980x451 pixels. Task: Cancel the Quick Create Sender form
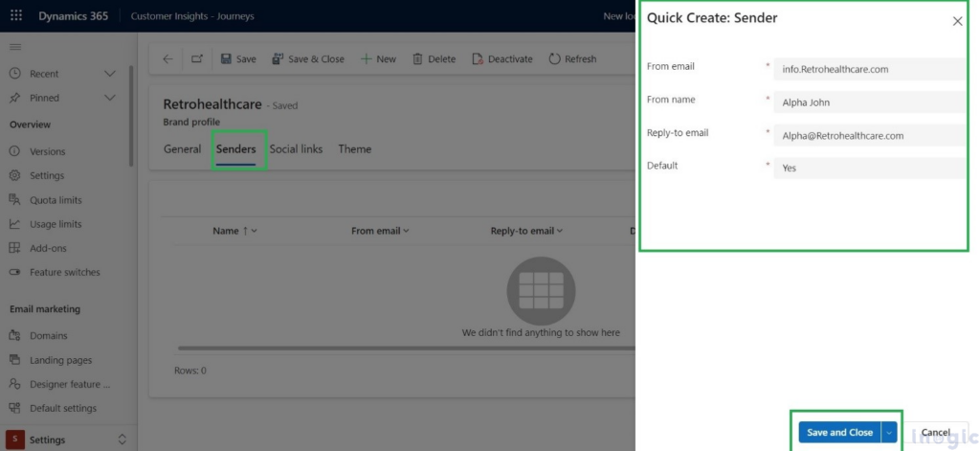[x=934, y=433]
